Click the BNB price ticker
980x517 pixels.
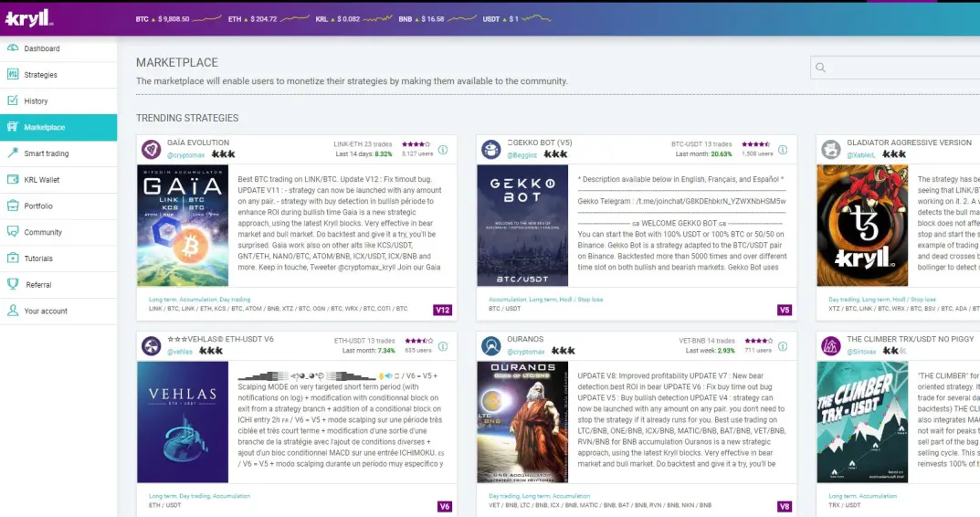pos(437,19)
